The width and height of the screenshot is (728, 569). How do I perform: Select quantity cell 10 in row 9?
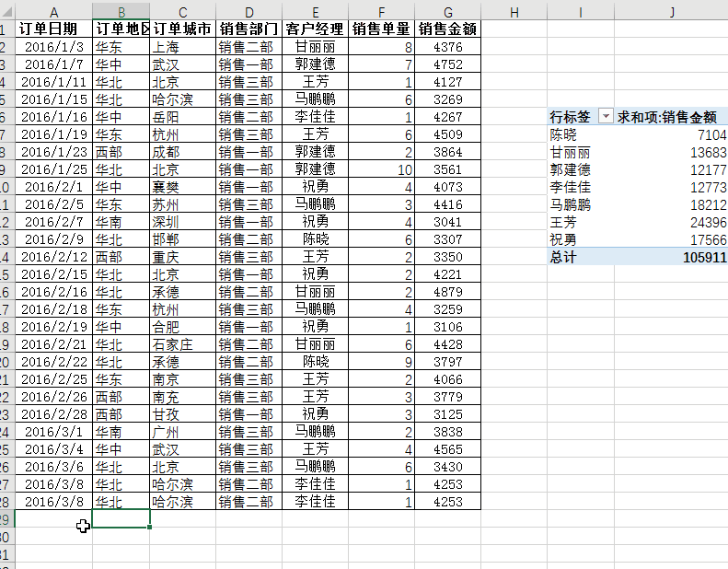[x=382, y=169]
